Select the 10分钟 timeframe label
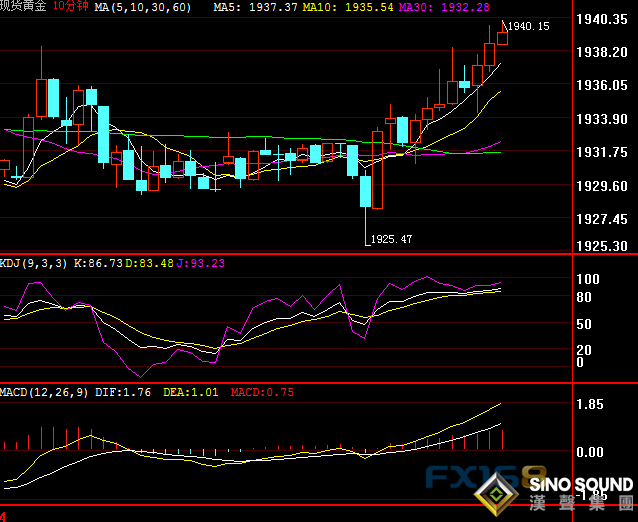This screenshot has width=638, height=522. tap(71, 7)
